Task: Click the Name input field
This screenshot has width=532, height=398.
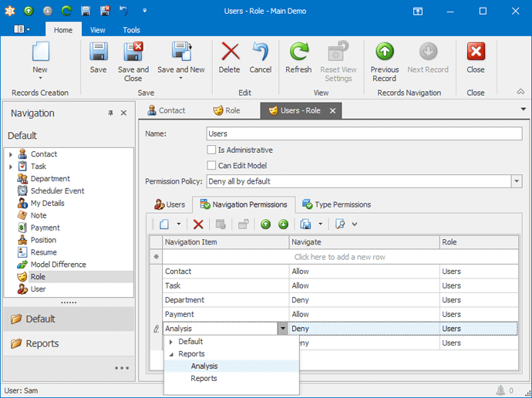Action: click(364, 134)
